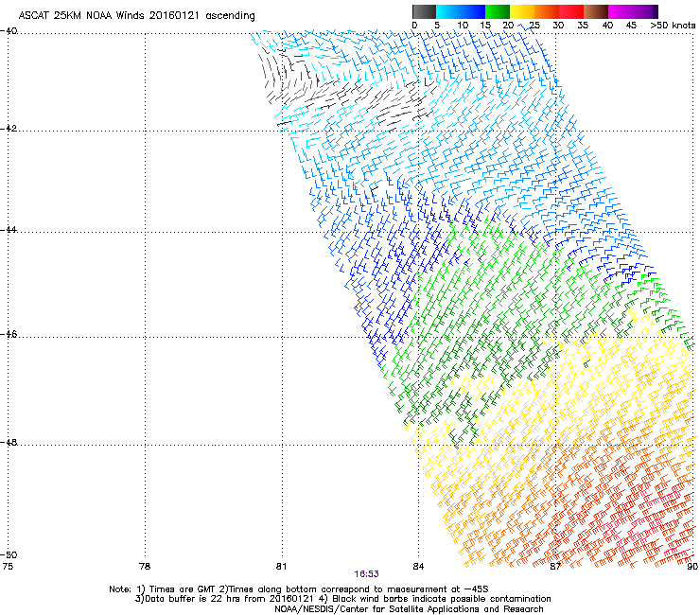Click the 'Data buffer is 22 hrs' note line
700x615 pixels.
342,599
